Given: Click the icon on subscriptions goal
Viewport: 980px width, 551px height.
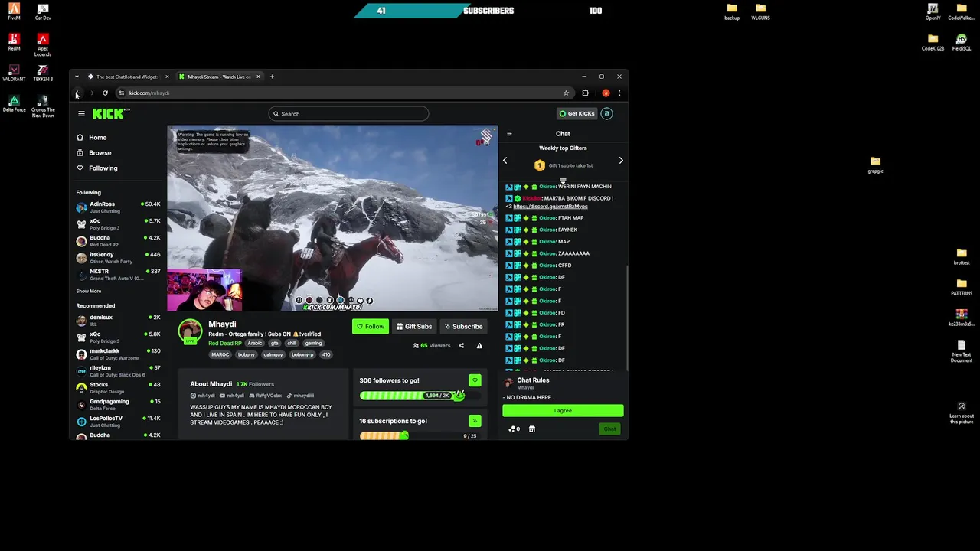Looking at the screenshot, I should (475, 421).
